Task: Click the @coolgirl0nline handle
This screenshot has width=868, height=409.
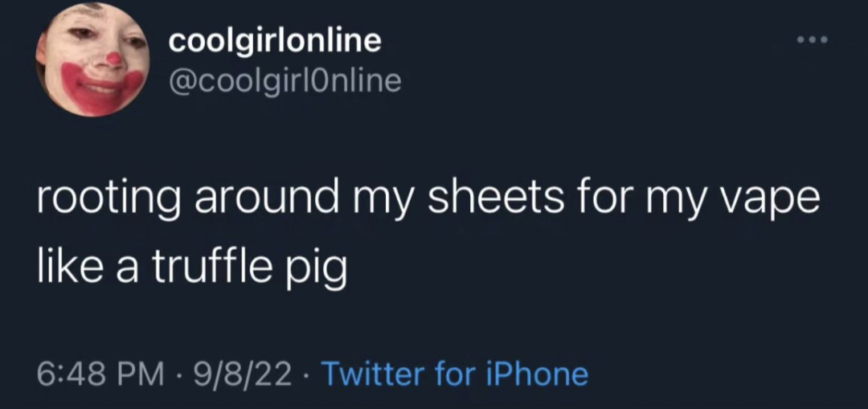Action: 285,80
